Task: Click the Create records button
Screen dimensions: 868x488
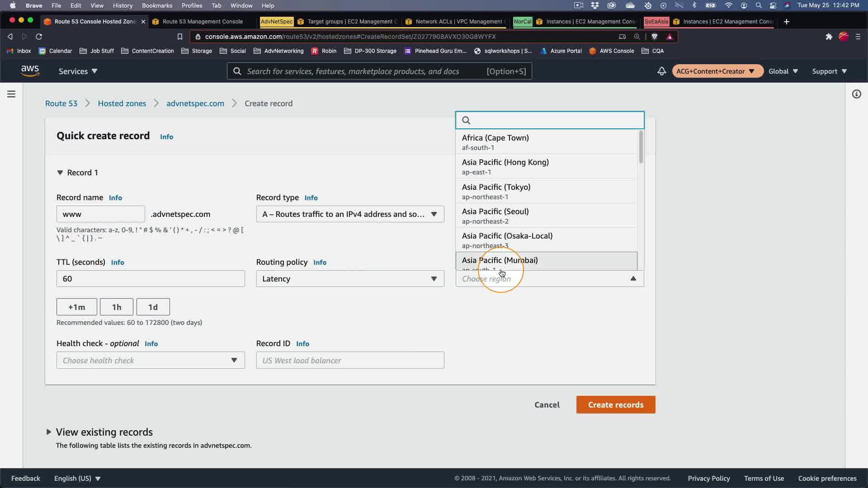Action: coord(615,405)
